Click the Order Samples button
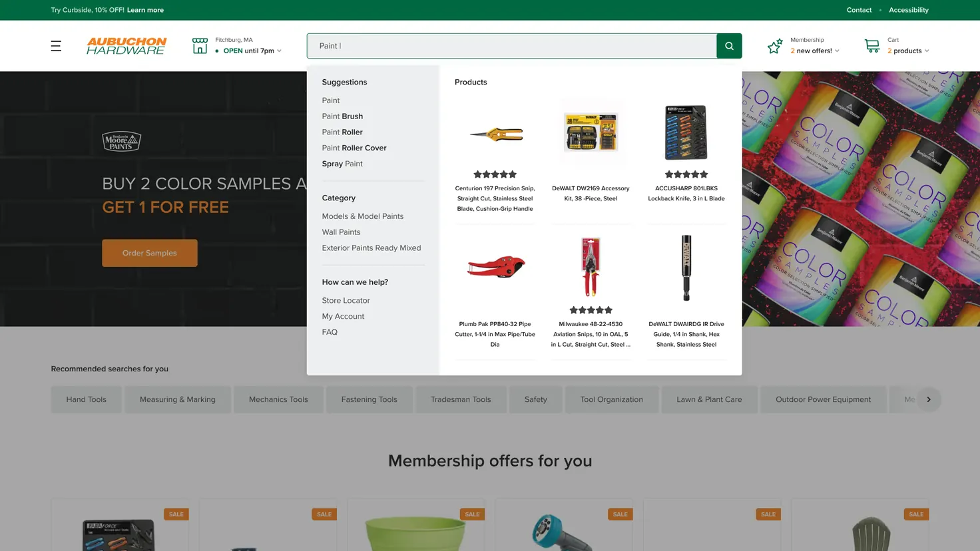 tap(150, 253)
